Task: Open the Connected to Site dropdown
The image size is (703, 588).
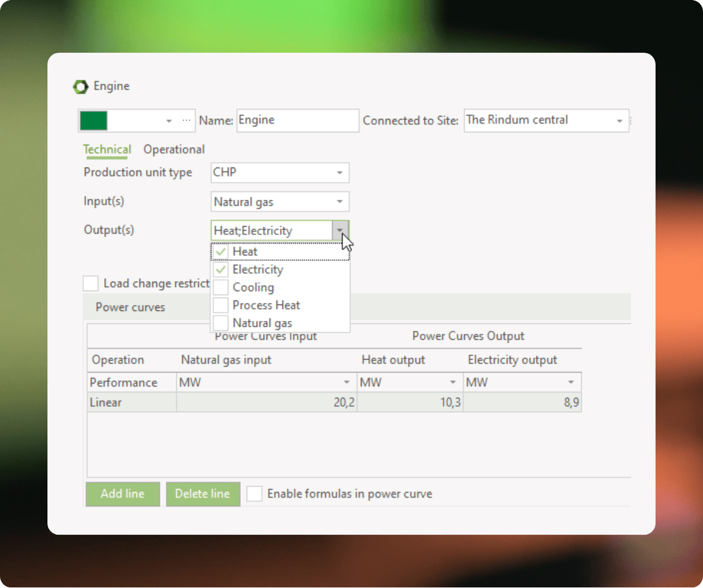Action: (620, 120)
